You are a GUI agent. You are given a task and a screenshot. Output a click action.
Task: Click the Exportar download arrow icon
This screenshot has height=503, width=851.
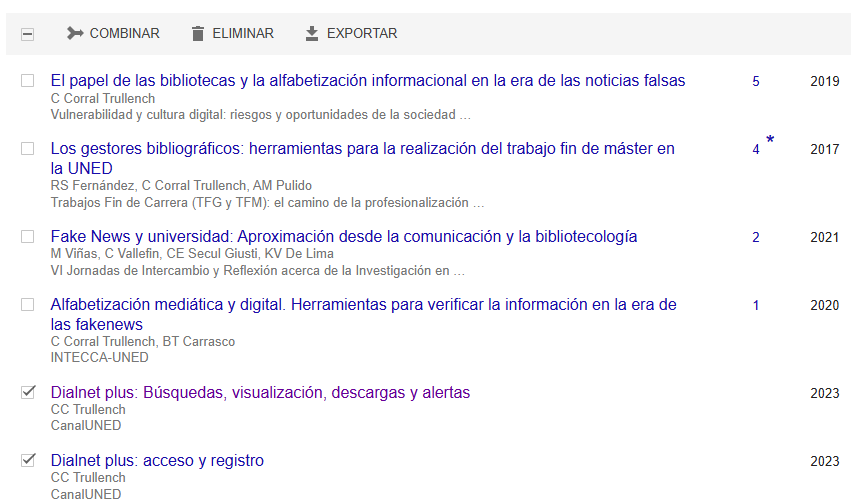click(312, 34)
